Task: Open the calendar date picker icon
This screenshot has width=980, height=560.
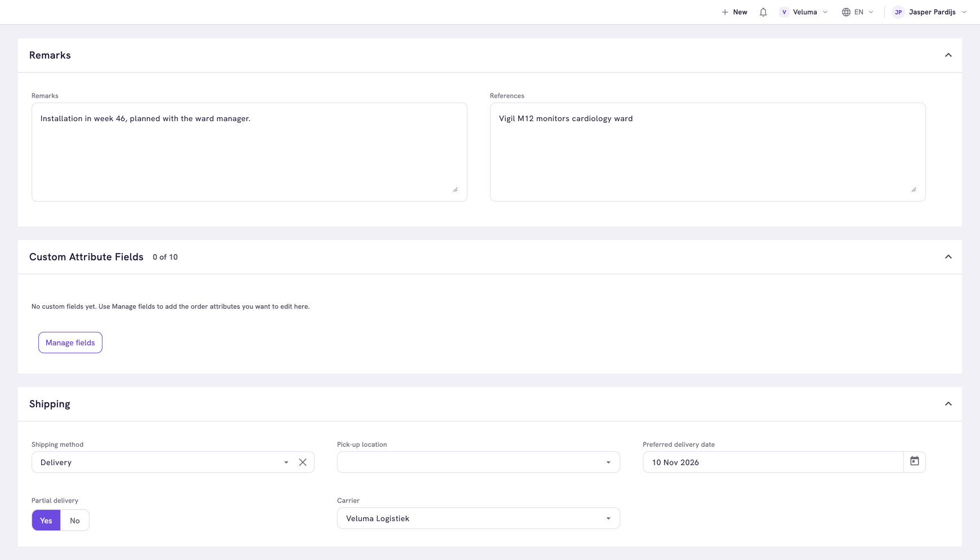Action: pos(915,461)
